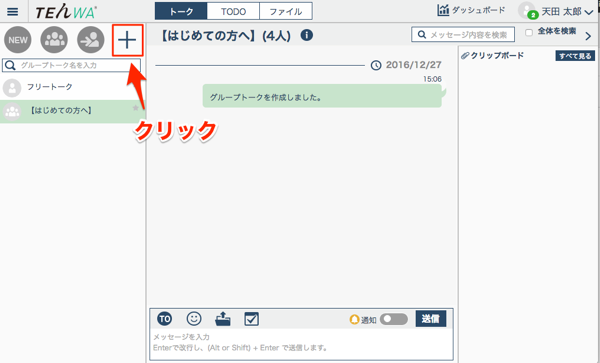This screenshot has height=363, width=600.
Task: Show group info via the i icon
Action: 307,35
